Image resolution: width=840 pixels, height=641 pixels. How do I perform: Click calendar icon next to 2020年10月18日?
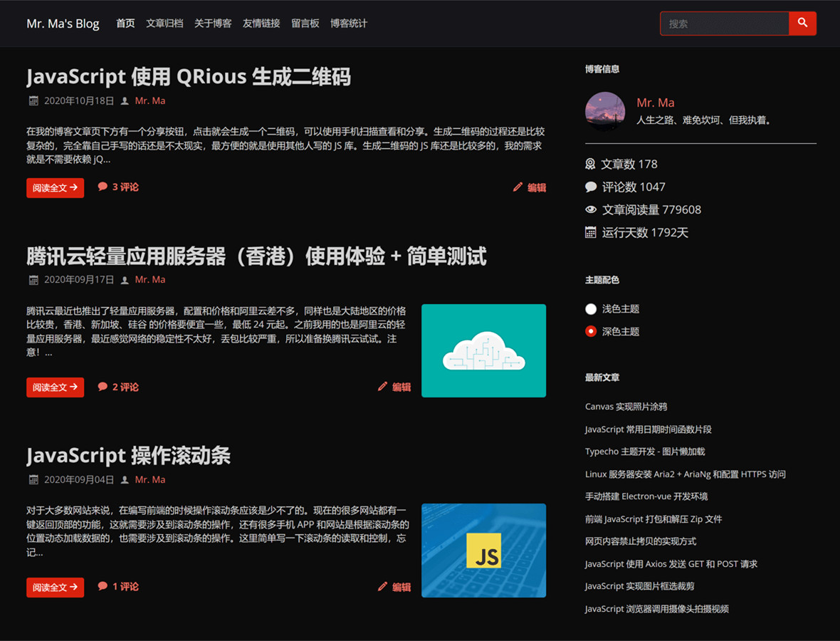tap(33, 100)
